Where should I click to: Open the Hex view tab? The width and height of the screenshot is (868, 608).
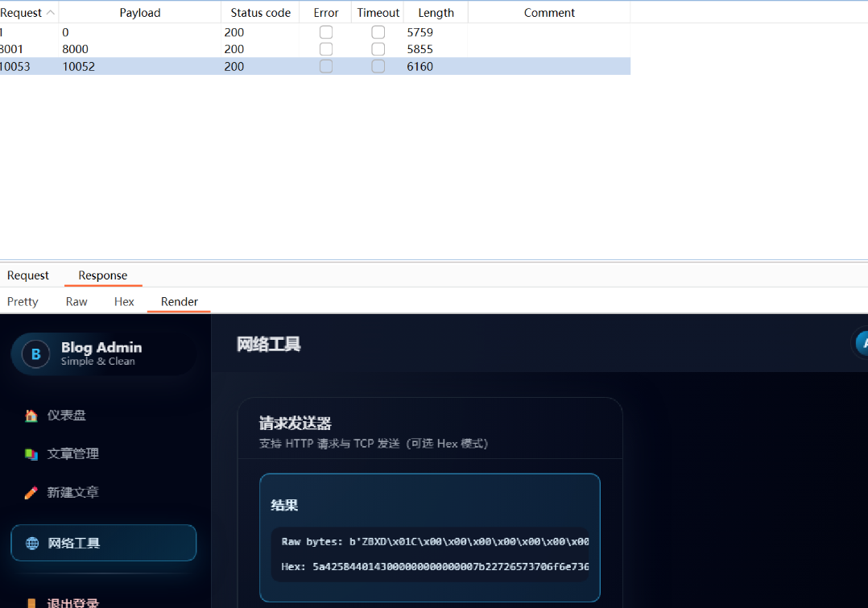pyautogui.click(x=124, y=301)
